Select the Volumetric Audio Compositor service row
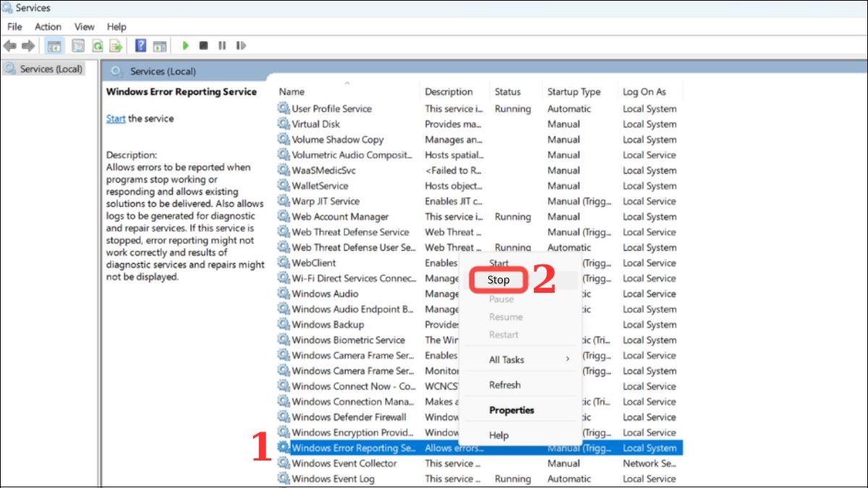868x488 pixels. pos(480,155)
